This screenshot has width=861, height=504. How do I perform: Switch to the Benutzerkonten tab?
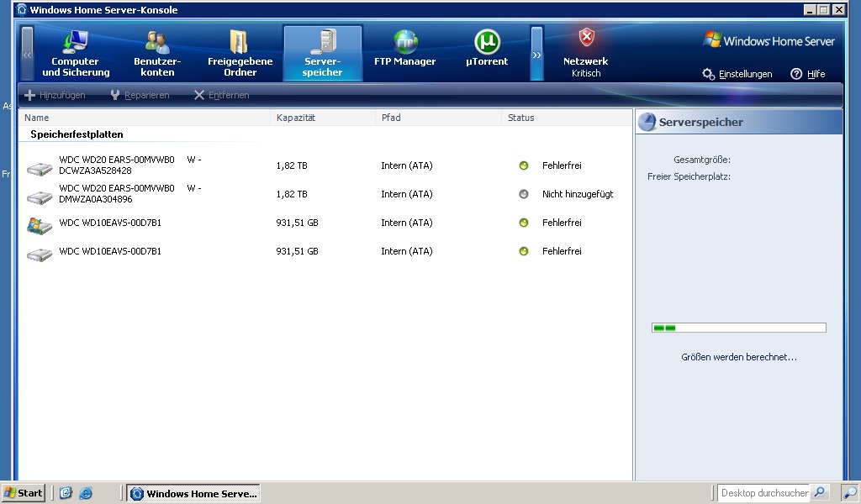pyautogui.click(x=157, y=53)
